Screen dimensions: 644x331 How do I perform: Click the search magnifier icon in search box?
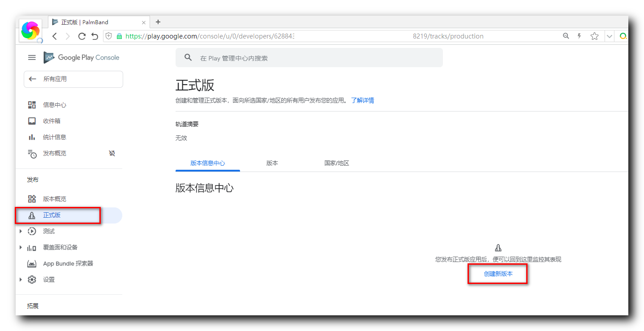pyautogui.click(x=188, y=58)
